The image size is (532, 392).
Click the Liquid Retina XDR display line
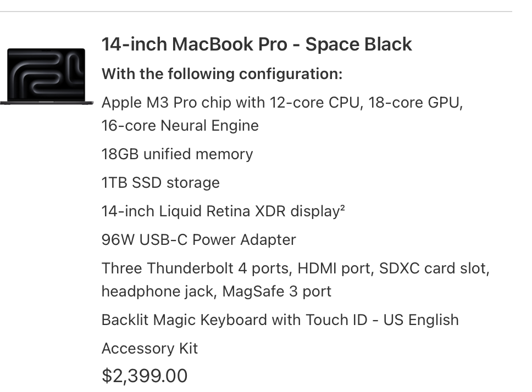(223, 211)
